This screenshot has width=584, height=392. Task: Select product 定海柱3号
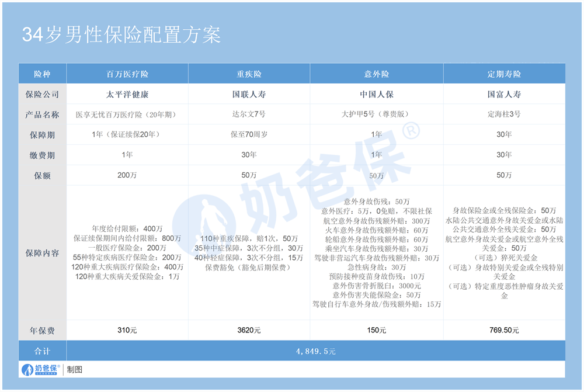point(505,114)
